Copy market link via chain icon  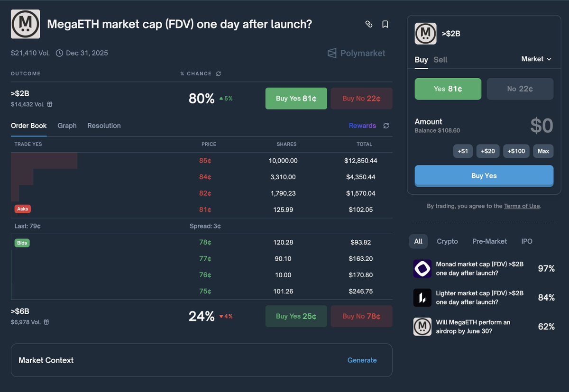pyautogui.click(x=368, y=24)
